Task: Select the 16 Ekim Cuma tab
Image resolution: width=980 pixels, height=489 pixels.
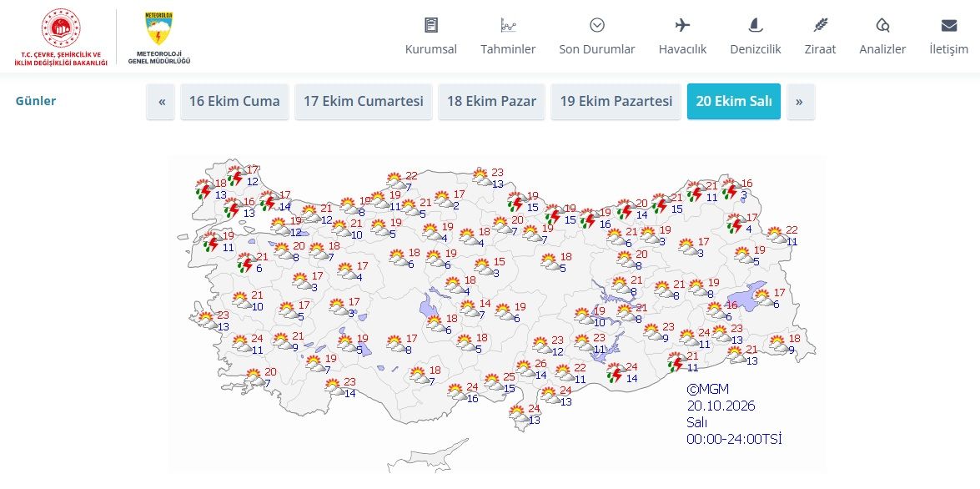Action: pyautogui.click(x=234, y=101)
